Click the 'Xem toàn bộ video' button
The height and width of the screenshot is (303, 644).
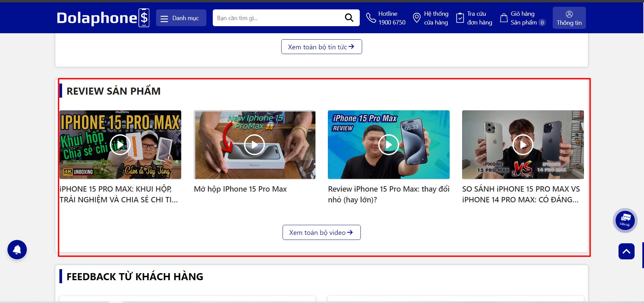click(321, 233)
